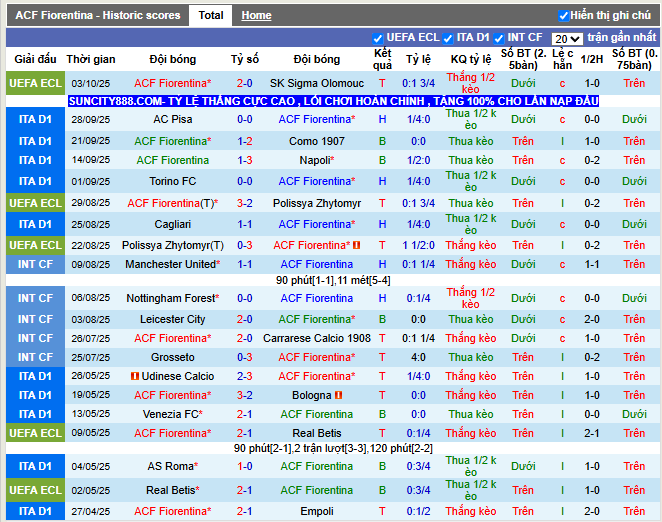Screen dimensions: 662x522
Task: Open Manchester United team link
Action: (x=171, y=264)
